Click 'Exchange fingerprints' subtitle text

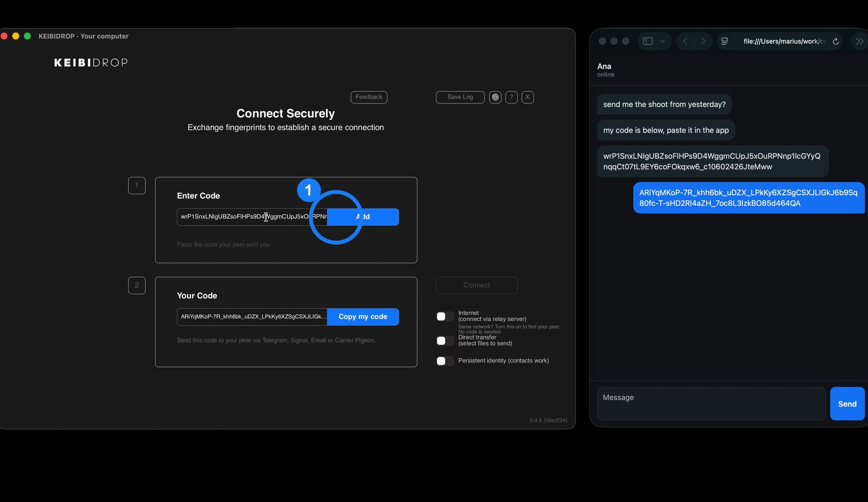(x=286, y=128)
